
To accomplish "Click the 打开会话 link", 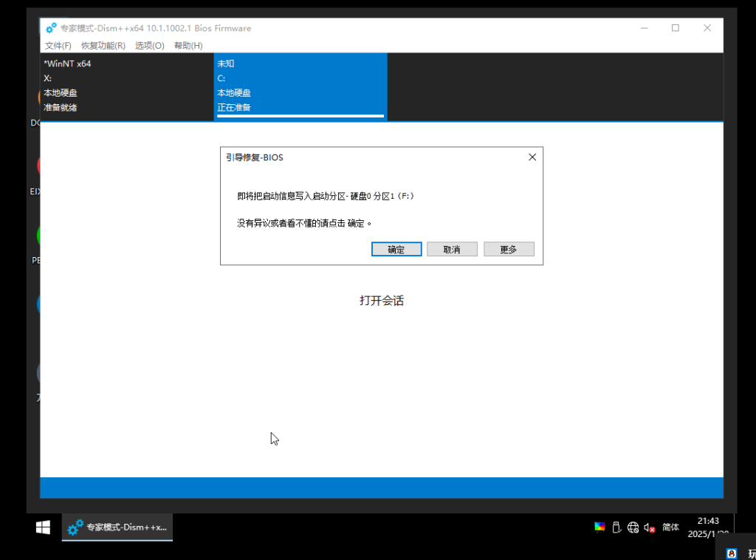I will (382, 301).
